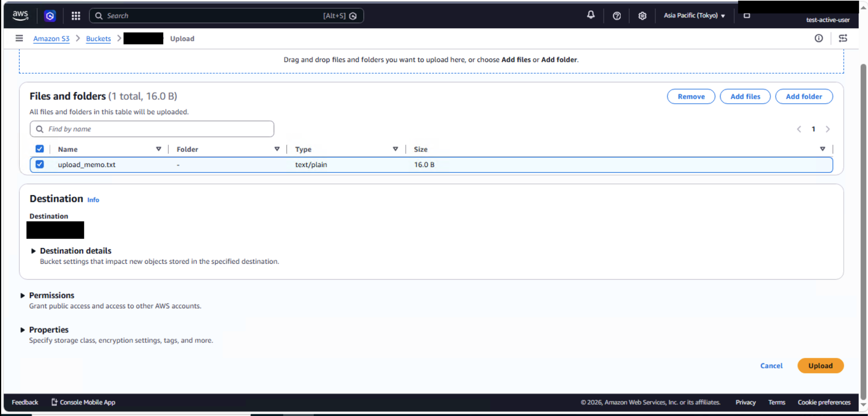The image size is (868, 416).
Task: Click the Add files button
Action: pyautogui.click(x=745, y=96)
